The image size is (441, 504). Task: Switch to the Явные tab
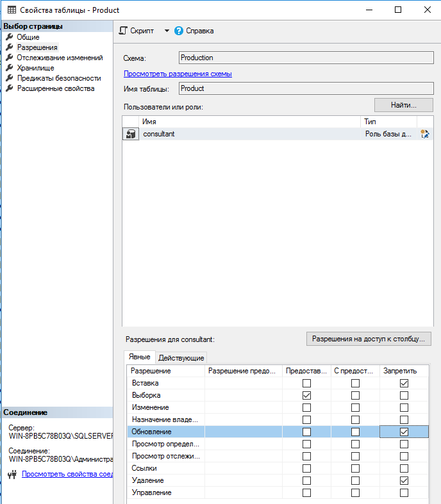(140, 357)
